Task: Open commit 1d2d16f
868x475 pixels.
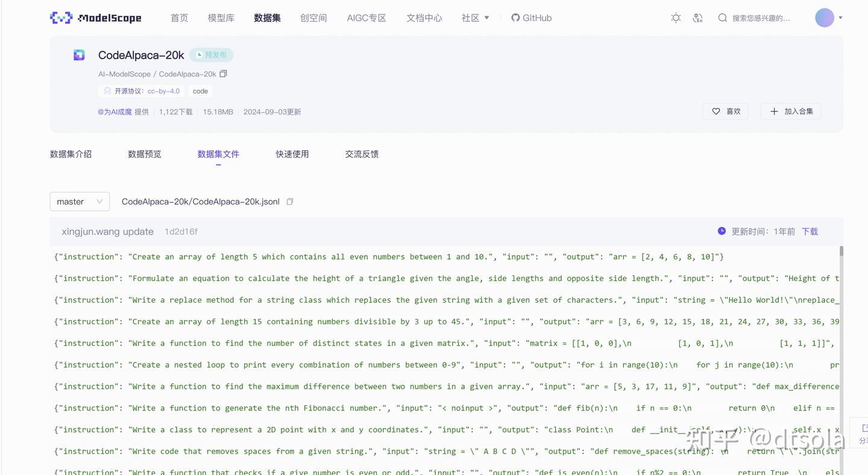Action: (x=181, y=231)
